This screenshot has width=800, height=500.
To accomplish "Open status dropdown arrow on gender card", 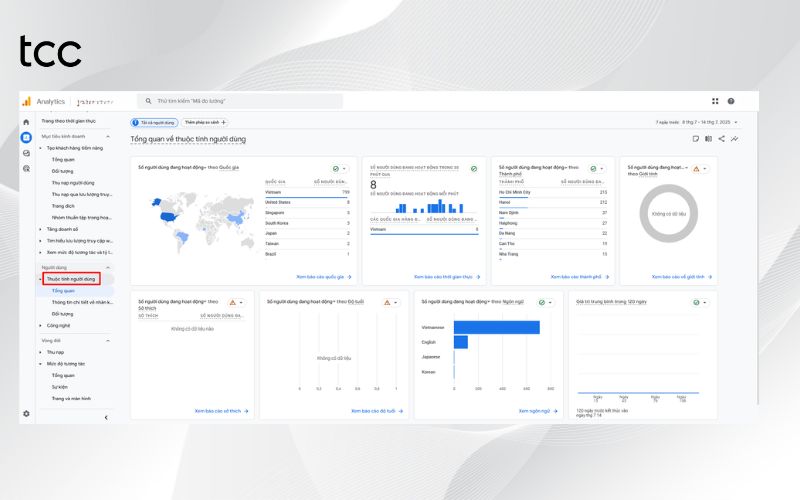I will (x=705, y=169).
